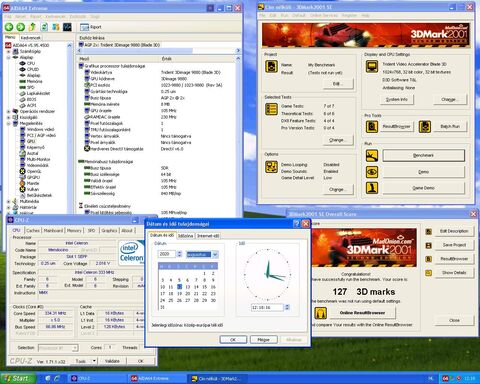Click Change under Options

click(338, 189)
